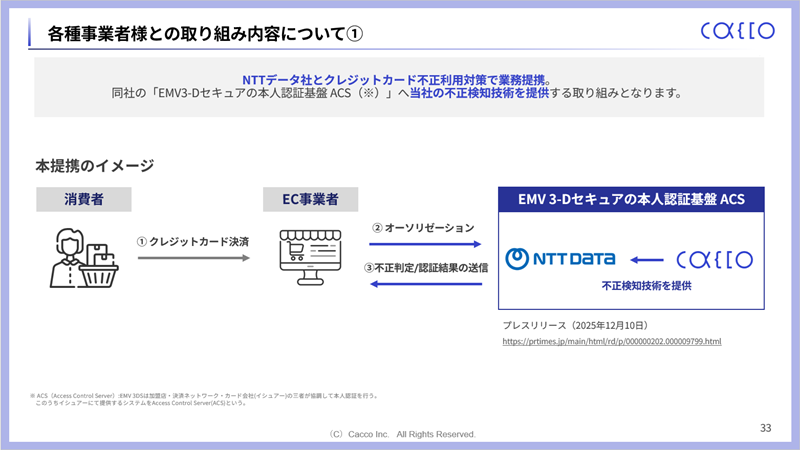800x450 pixels.
Task: Click the ACS footnote text at the bottom
Action: coord(210,399)
